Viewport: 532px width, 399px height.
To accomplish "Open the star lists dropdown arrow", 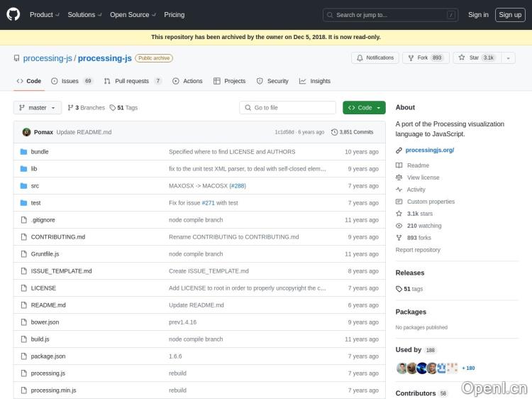I will (x=509, y=58).
